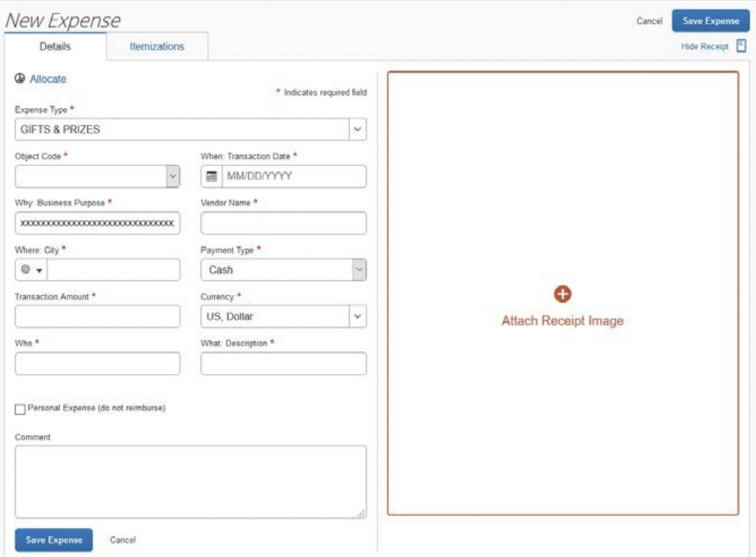Open the Currency dropdown arrow
The height and width of the screenshot is (557, 756).
tap(357, 316)
